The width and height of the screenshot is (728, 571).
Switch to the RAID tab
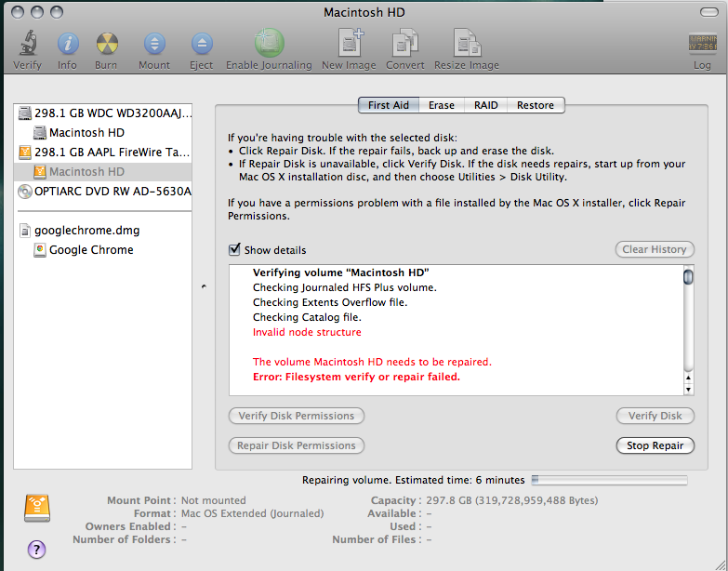pyautogui.click(x=485, y=105)
